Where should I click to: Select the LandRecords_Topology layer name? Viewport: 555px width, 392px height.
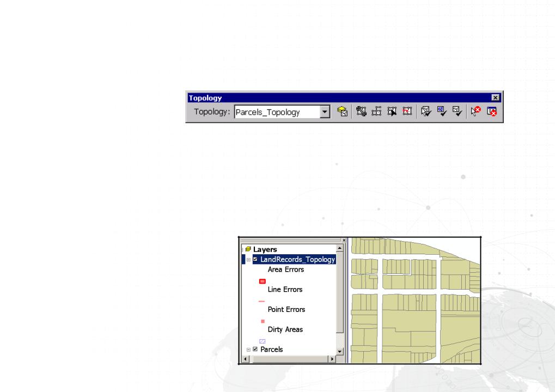point(297,259)
